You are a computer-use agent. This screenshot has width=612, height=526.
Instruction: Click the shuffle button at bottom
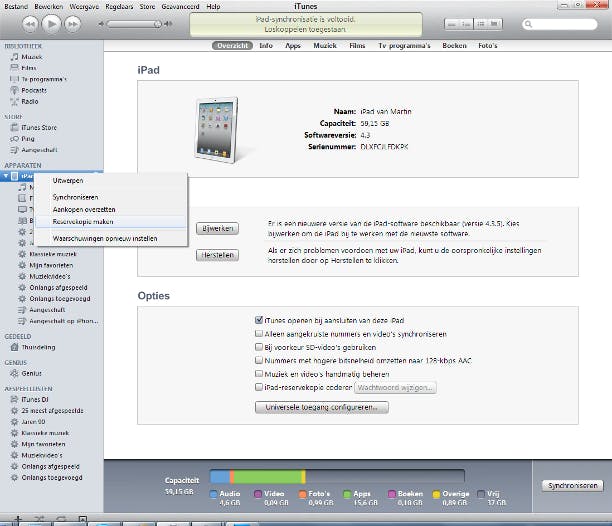pos(39,519)
